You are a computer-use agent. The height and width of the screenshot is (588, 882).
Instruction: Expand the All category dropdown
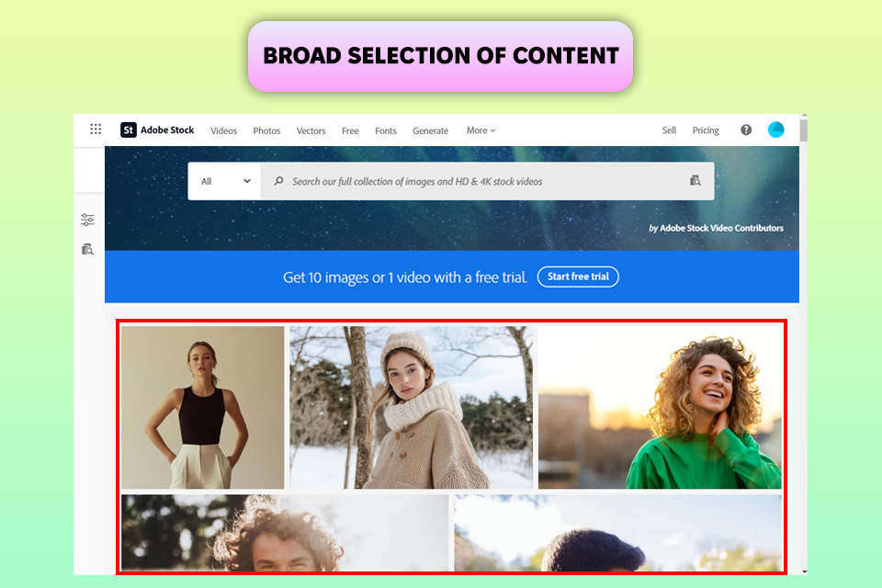point(224,181)
